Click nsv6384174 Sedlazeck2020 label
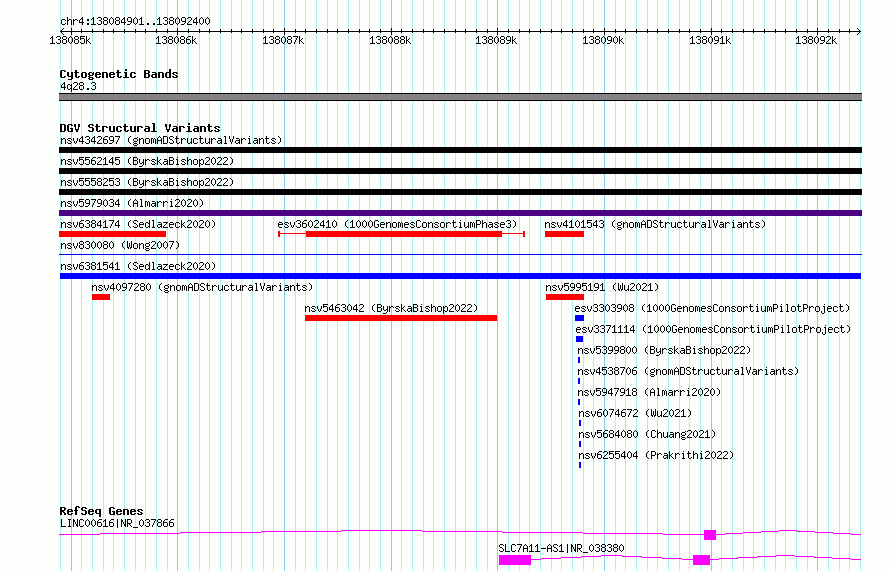Screen dimensions: 890x571 tap(138, 224)
